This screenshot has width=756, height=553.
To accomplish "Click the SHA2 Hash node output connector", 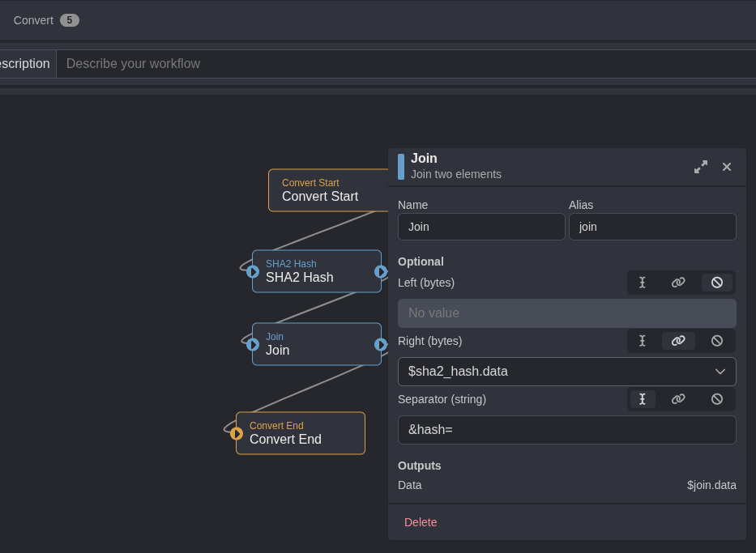I will [381, 272].
